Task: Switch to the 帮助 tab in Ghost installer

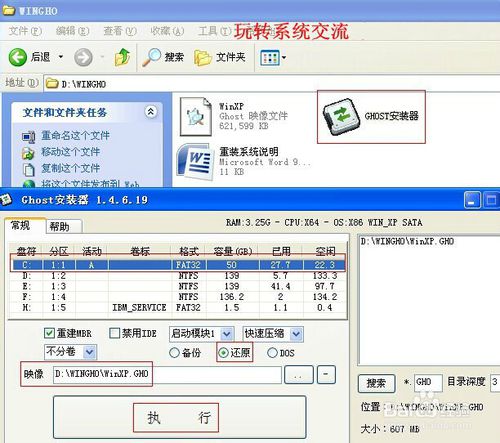Action: point(63,227)
